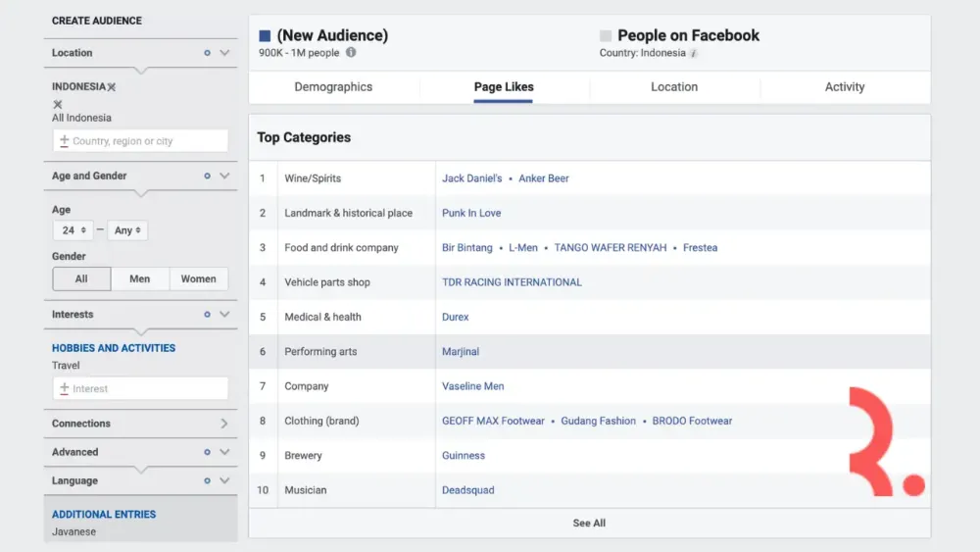980x552 pixels.
Task: Select the Page Likes tab
Action: 504,87
